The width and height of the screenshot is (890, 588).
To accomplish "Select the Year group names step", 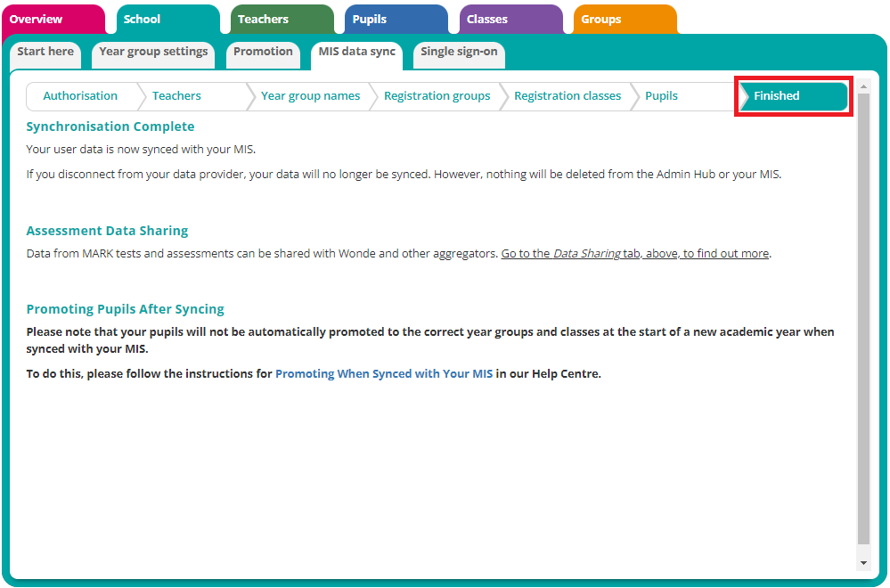I will point(310,96).
